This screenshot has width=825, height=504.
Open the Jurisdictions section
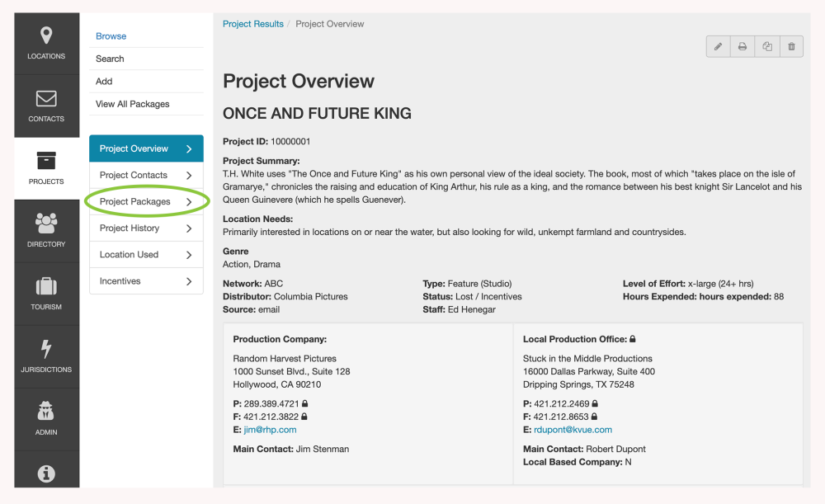[46, 357]
